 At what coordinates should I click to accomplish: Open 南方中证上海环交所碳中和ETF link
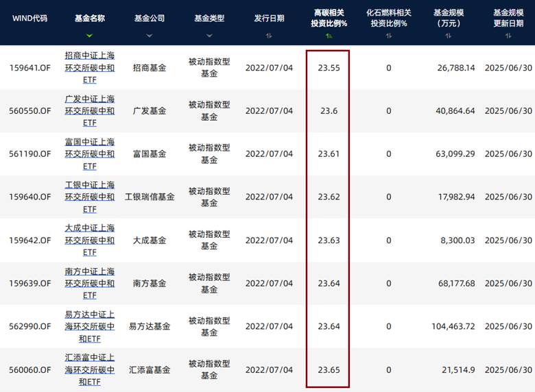coord(90,284)
